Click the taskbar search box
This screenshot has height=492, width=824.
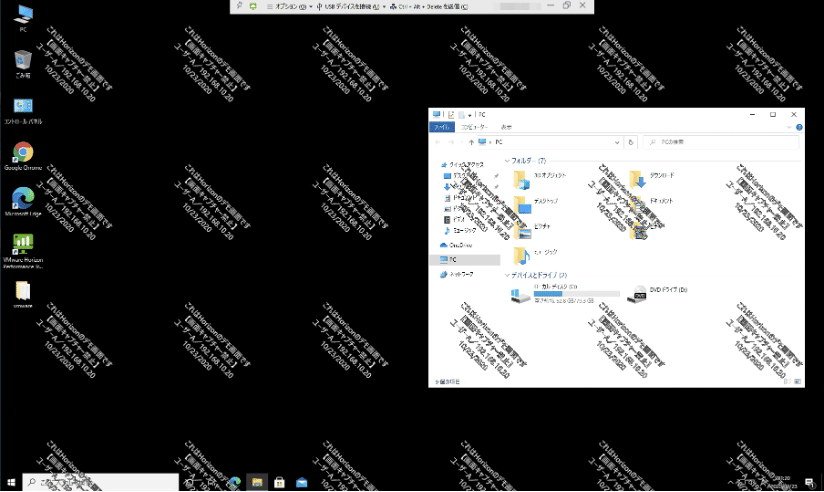tap(100, 482)
